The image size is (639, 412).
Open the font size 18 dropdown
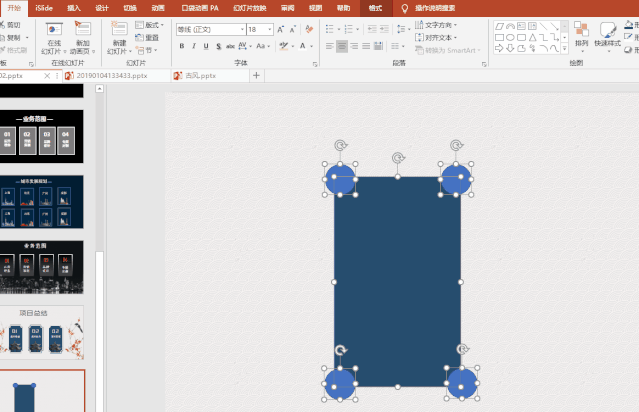(x=269, y=29)
